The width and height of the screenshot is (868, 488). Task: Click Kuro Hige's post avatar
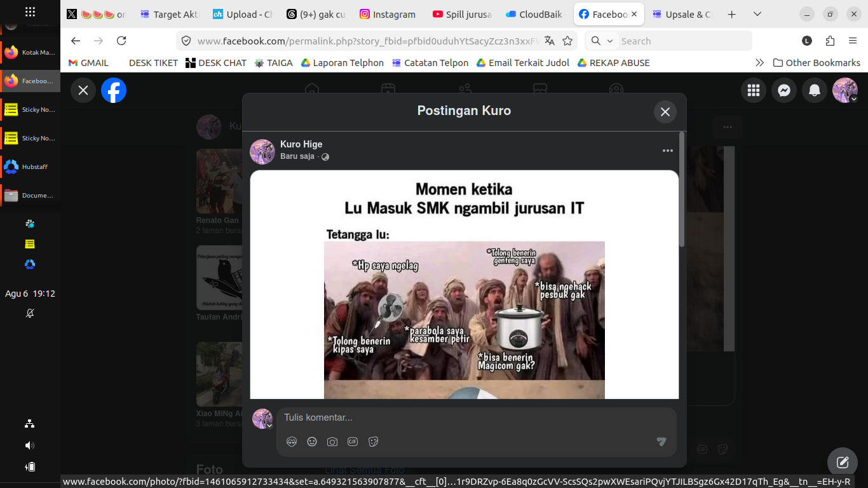262,152
